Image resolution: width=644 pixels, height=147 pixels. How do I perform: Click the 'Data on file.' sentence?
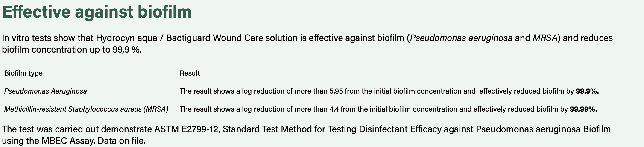coord(122,141)
